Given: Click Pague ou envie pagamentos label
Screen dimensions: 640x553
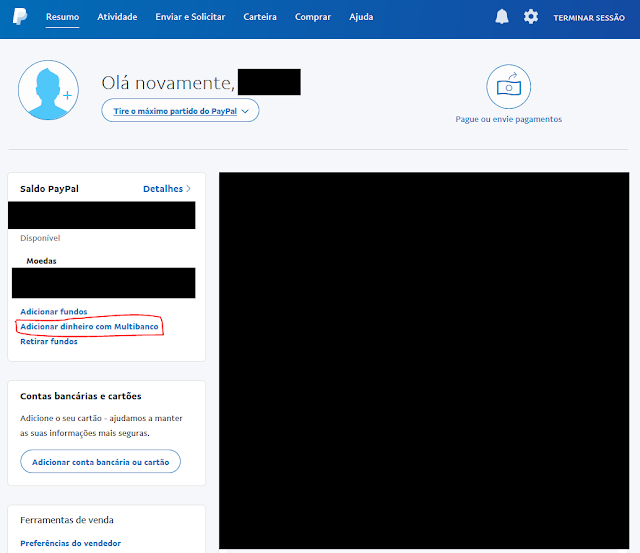Looking at the screenshot, I should pos(509,119).
